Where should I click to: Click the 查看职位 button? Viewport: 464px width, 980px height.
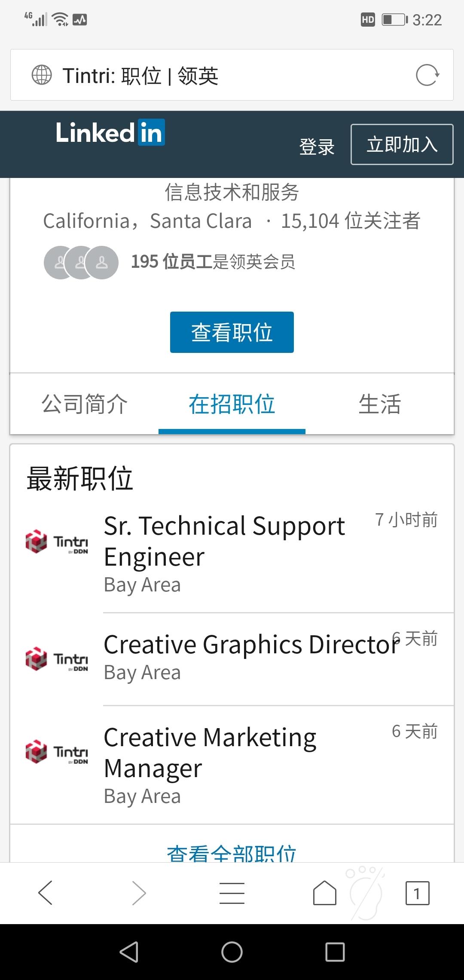pyautogui.click(x=232, y=332)
